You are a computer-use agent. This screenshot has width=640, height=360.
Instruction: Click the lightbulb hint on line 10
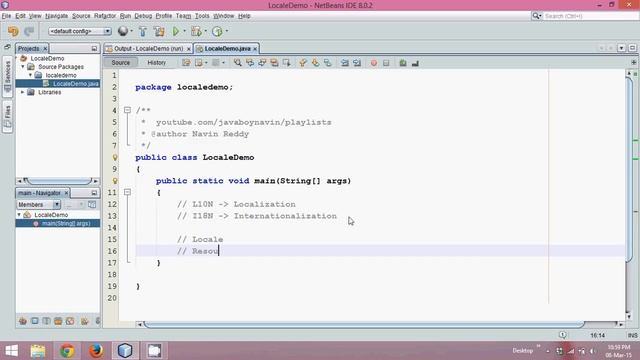(x=115, y=180)
